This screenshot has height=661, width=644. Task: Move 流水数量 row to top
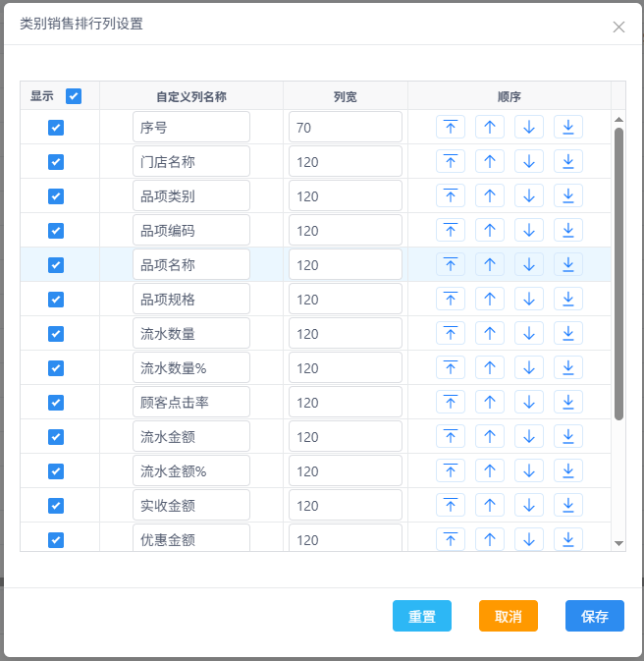(x=451, y=333)
